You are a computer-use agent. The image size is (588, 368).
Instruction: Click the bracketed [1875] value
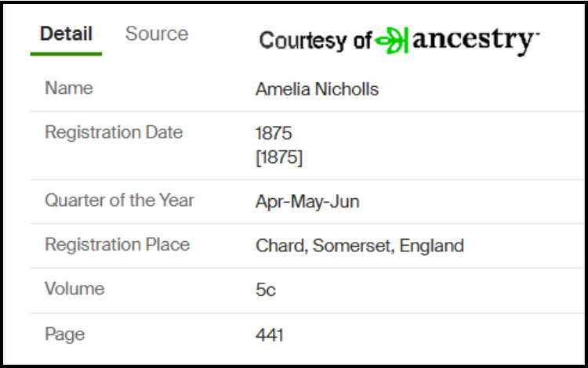pos(278,157)
